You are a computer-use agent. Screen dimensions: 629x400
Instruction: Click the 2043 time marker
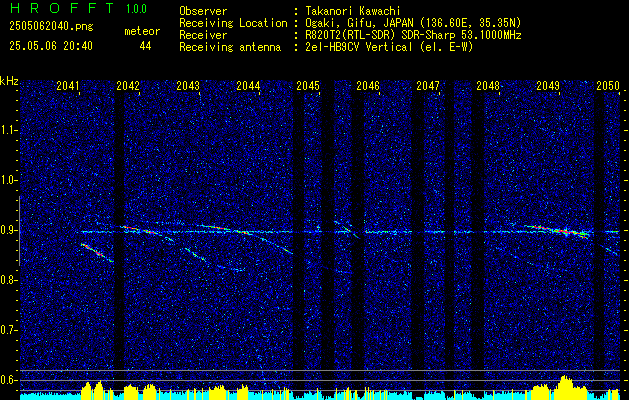pos(188,85)
